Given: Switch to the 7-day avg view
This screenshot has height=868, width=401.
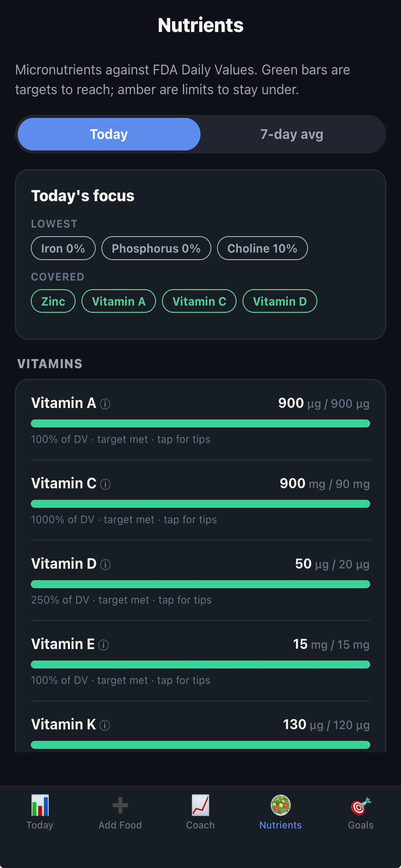Looking at the screenshot, I should tap(292, 134).
